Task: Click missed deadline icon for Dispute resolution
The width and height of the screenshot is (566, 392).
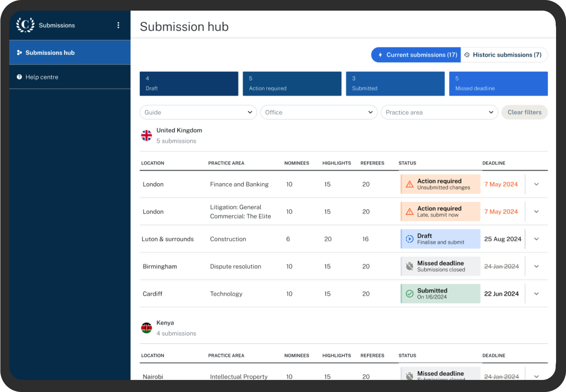Action: tap(410, 266)
